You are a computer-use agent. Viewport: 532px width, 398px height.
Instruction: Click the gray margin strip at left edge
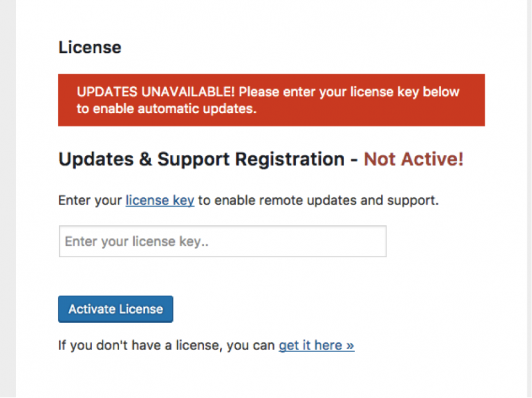[x=8, y=199]
